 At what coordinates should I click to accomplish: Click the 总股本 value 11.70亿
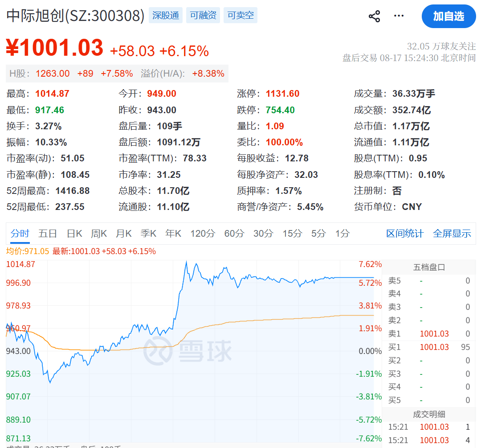173,191
